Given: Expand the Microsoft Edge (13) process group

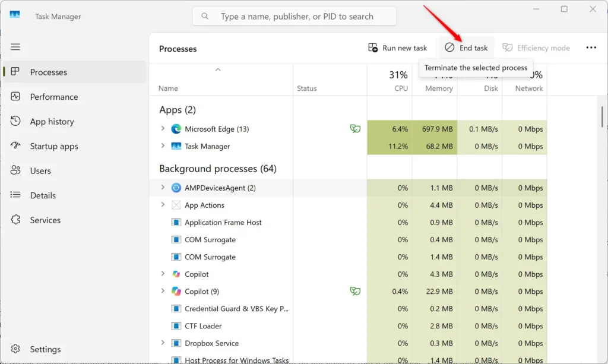Looking at the screenshot, I should 163,128.
